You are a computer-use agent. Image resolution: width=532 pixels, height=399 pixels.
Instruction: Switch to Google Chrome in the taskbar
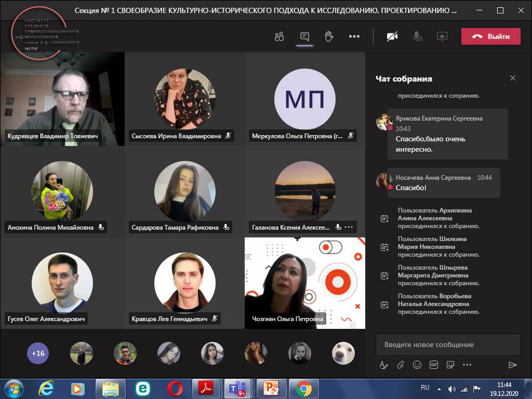(304, 388)
